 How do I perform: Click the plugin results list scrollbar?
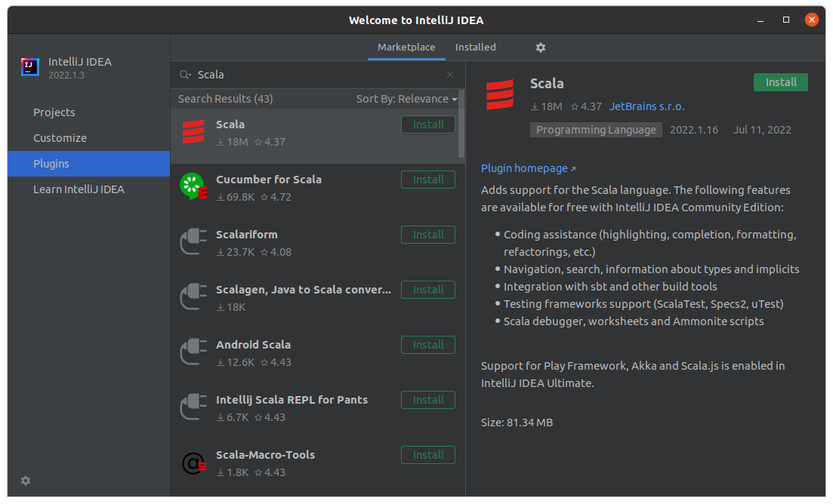[x=461, y=124]
